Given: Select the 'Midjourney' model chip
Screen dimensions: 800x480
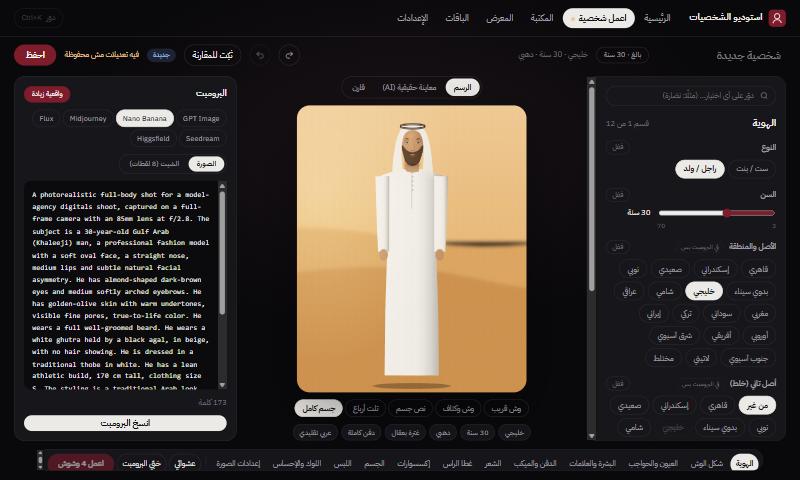Looking at the screenshot, I should [88, 118].
